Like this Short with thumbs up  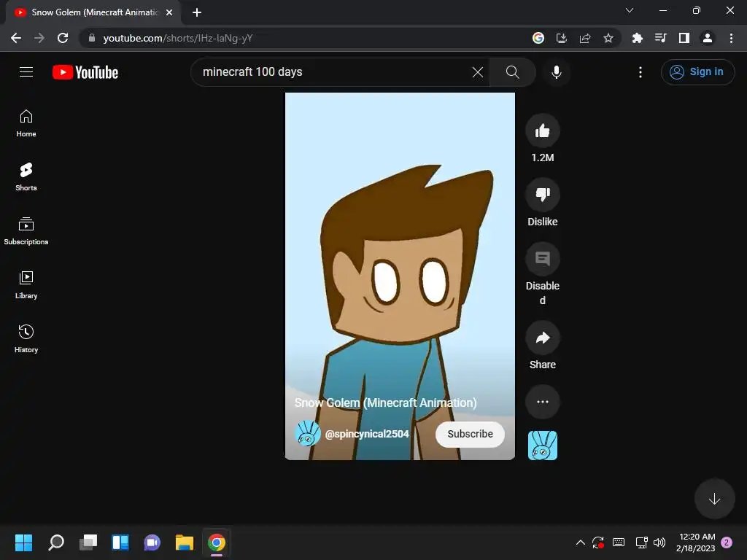(x=543, y=131)
